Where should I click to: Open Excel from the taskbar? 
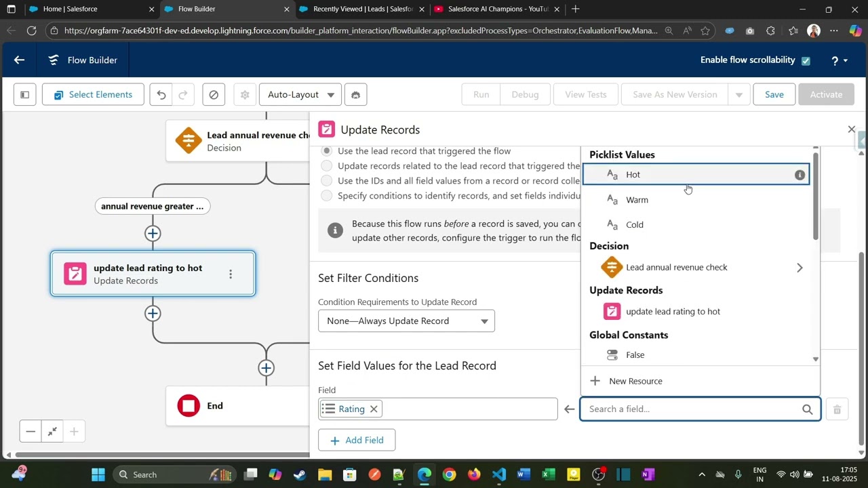549,474
